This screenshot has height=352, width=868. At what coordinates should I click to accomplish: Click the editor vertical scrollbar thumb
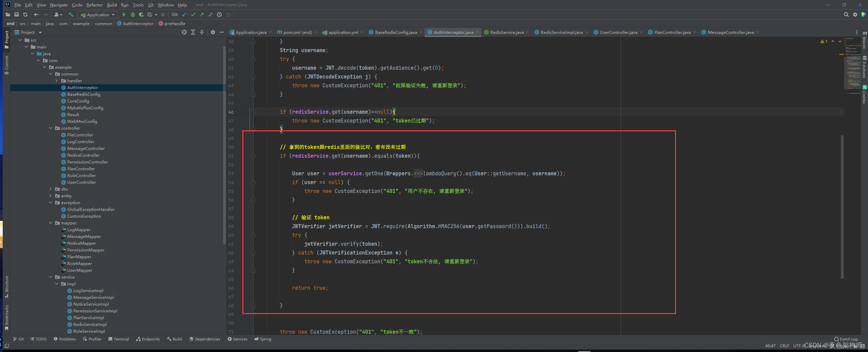coord(842,207)
